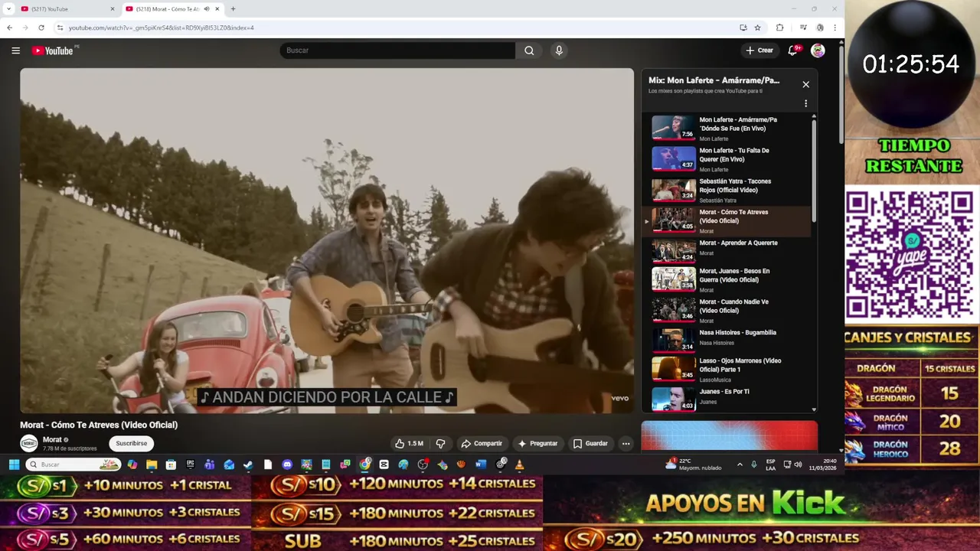Go to YouTube home via logo

click(53, 51)
